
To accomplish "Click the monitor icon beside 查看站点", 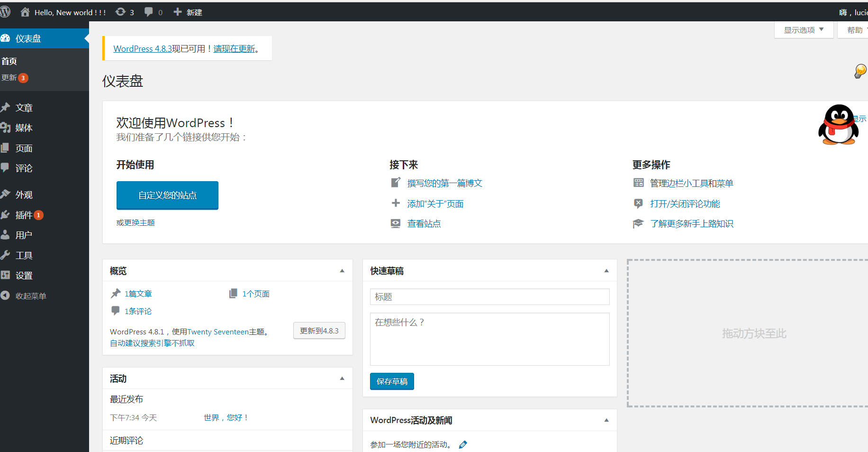I will 396,223.
